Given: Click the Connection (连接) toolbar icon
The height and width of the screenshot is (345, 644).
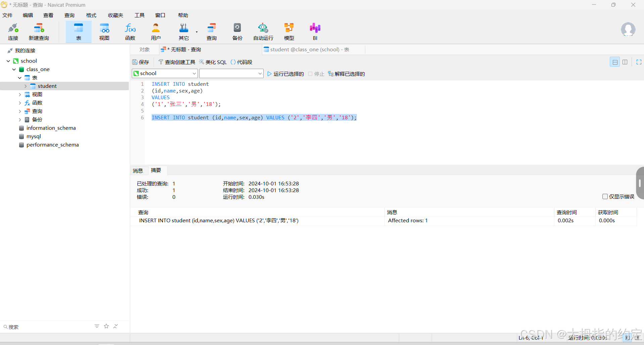Looking at the screenshot, I should pos(13,32).
